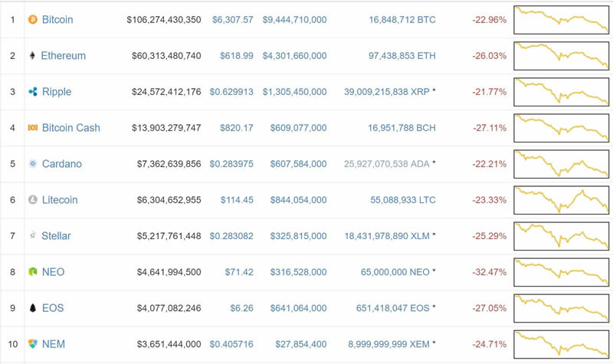
Task: Click the grey Litecoin logo icon
Action: pos(32,200)
